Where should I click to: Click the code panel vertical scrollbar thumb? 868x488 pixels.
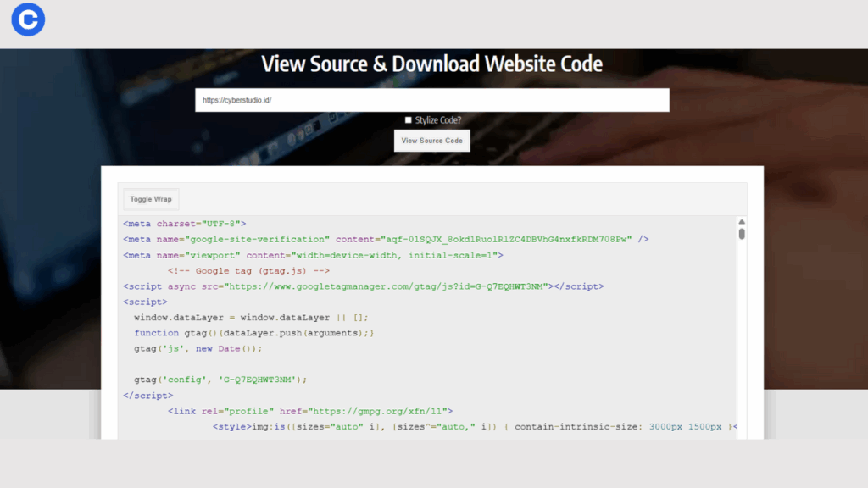(742, 234)
